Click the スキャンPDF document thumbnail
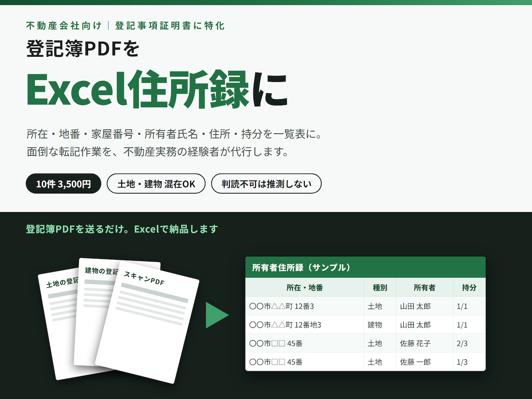The height and width of the screenshot is (399, 532). point(147,323)
